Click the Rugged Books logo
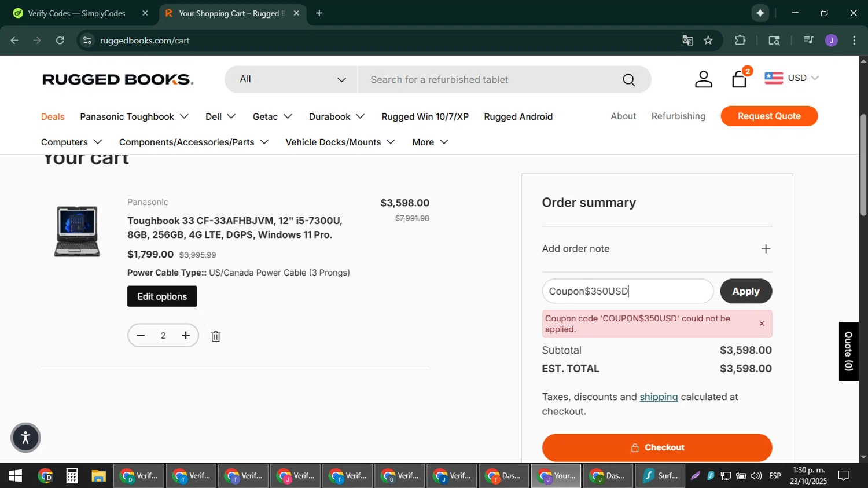 click(x=118, y=79)
